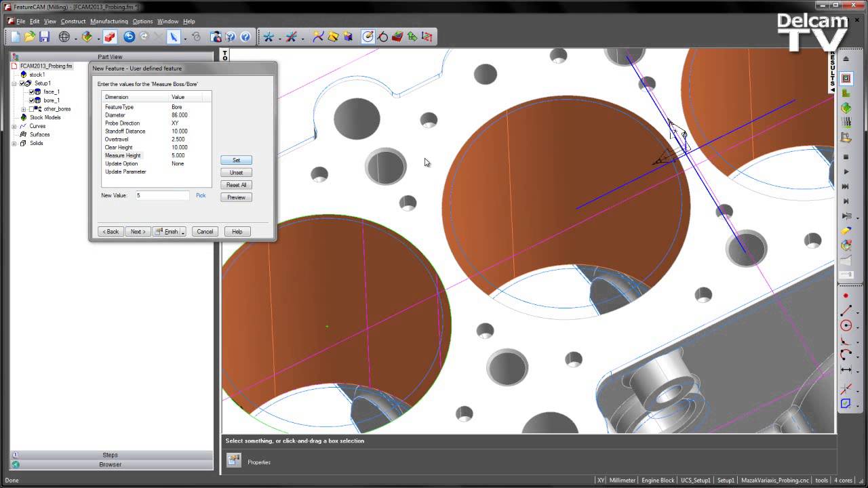Click the Next > button
This screenshot has height=488, width=868.
pyautogui.click(x=138, y=232)
